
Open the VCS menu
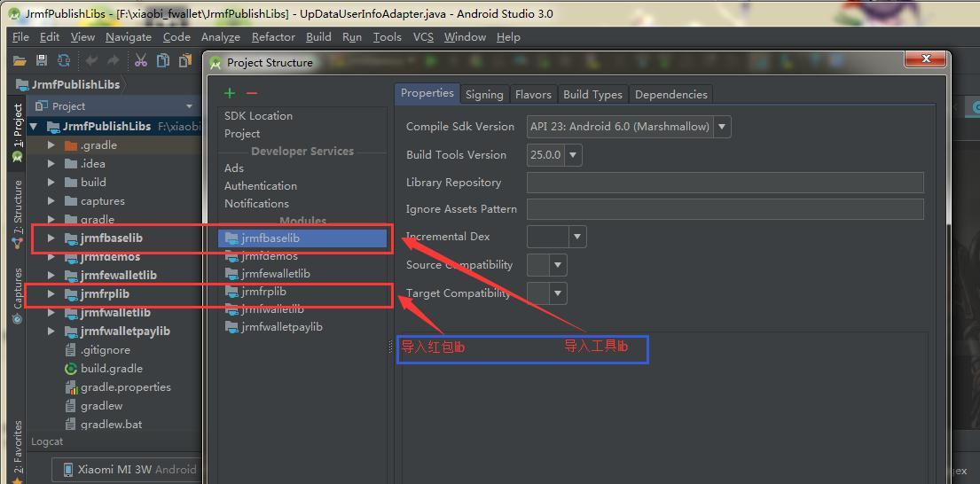pos(423,37)
